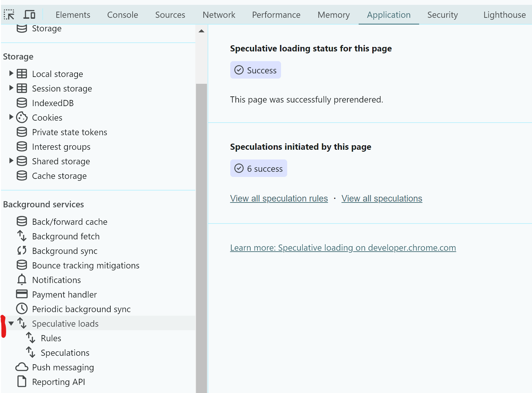
Task: Click the Periodic background sync clock icon
Action: tap(22, 309)
